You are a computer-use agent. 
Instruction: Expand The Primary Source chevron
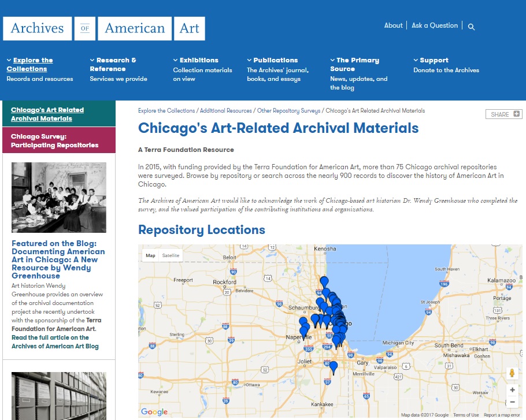(332, 60)
